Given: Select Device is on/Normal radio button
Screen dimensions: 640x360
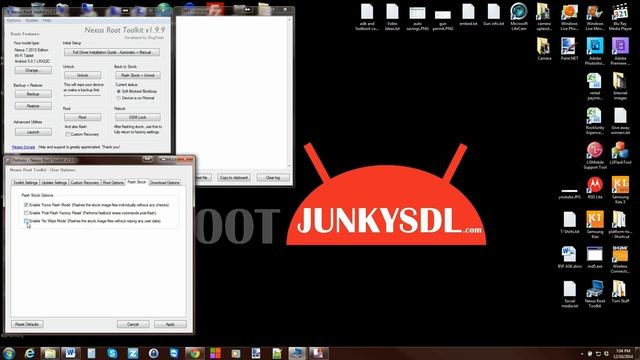Looking at the screenshot, I should pyautogui.click(x=119, y=98).
